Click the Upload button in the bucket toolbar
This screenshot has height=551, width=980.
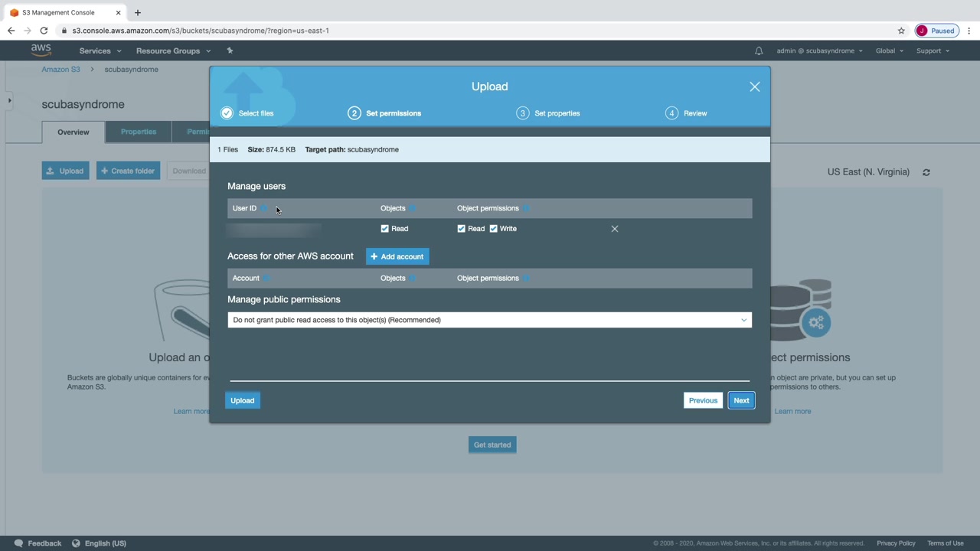tap(65, 171)
